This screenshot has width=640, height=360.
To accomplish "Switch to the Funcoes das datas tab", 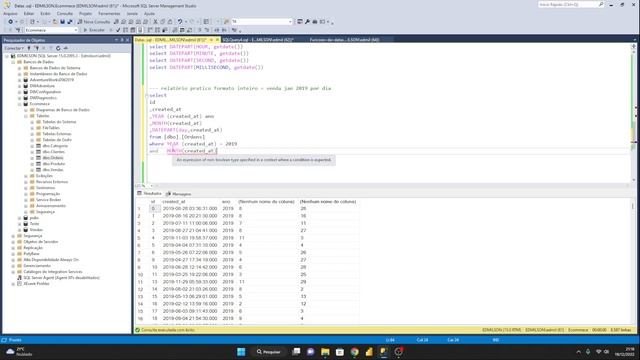I will click(344, 40).
